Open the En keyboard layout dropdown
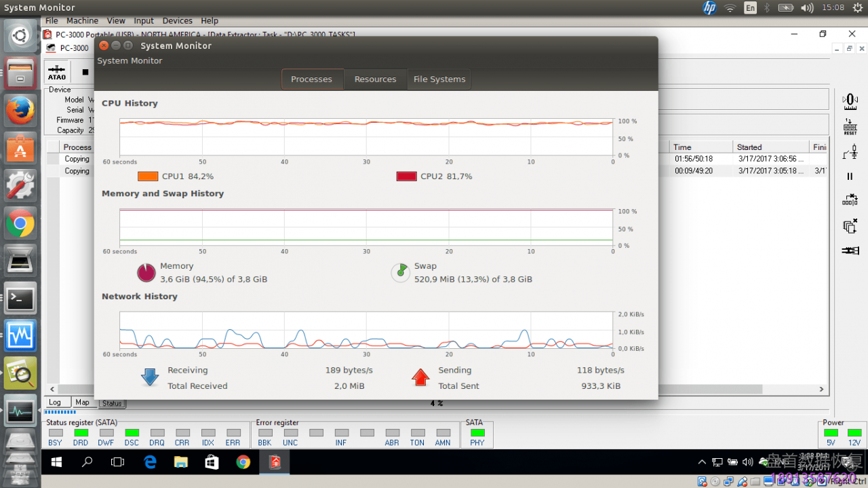This screenshot has height=488, width=868. pos(750,7)
